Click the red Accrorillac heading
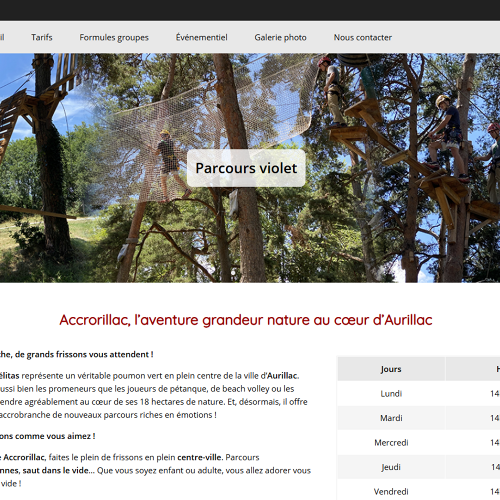 (x=246, y=320)
